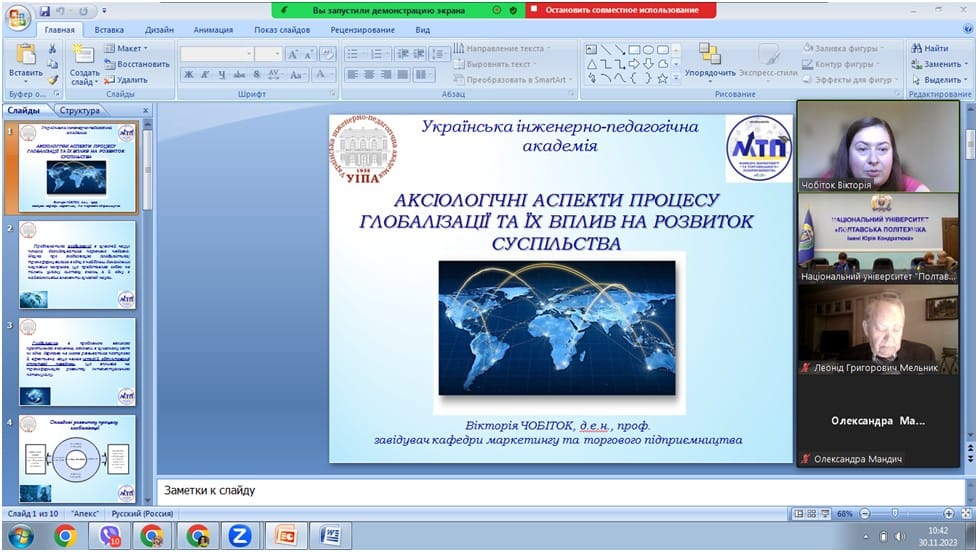This screenshot has height=552, width=978.
Task: Open the Zoom app in taskbar
Action: 239,536
